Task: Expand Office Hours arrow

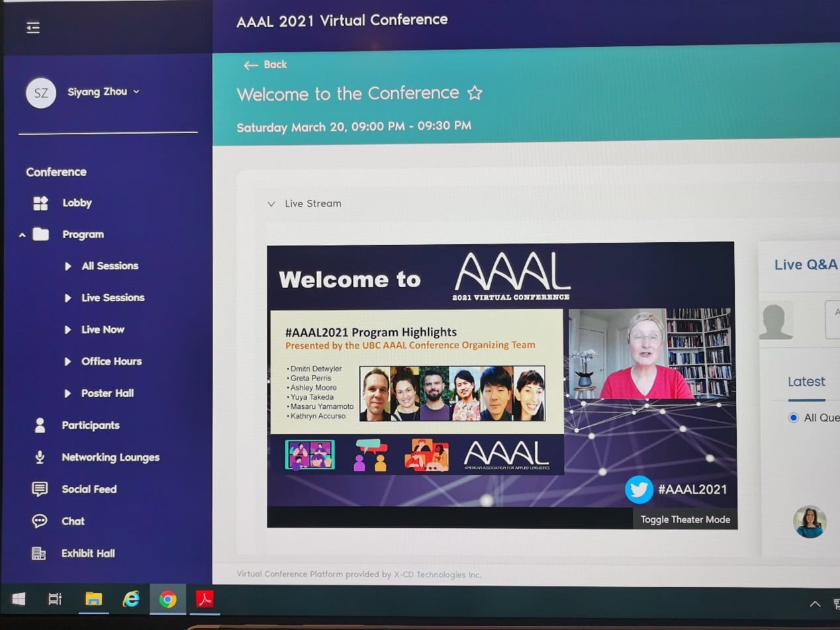Action: 68,361
